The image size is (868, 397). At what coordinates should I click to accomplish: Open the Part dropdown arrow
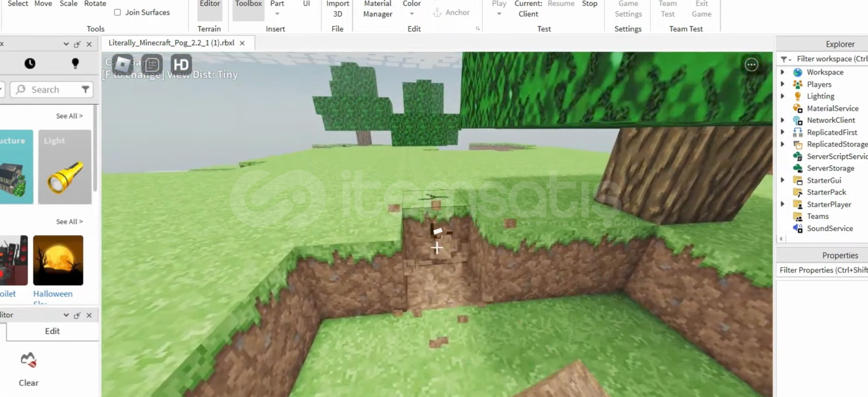click(277, 14)
